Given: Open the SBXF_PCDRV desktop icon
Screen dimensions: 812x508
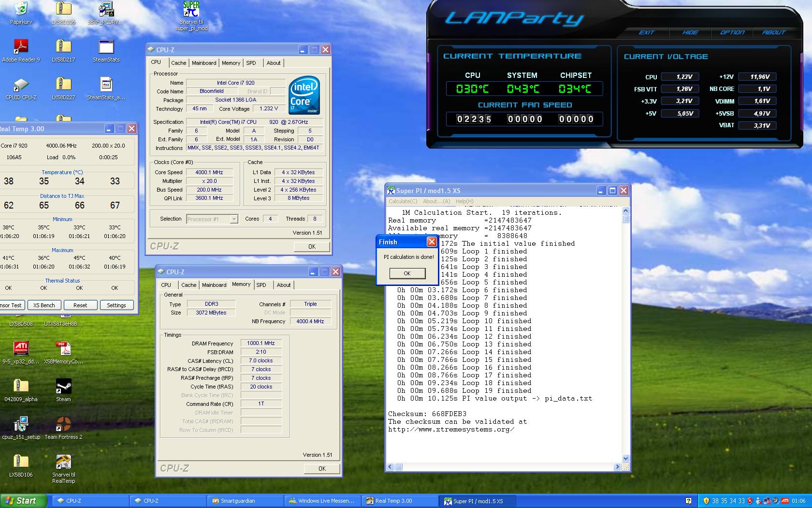Looking at the screenshot, I should click(x=106, y=9).
